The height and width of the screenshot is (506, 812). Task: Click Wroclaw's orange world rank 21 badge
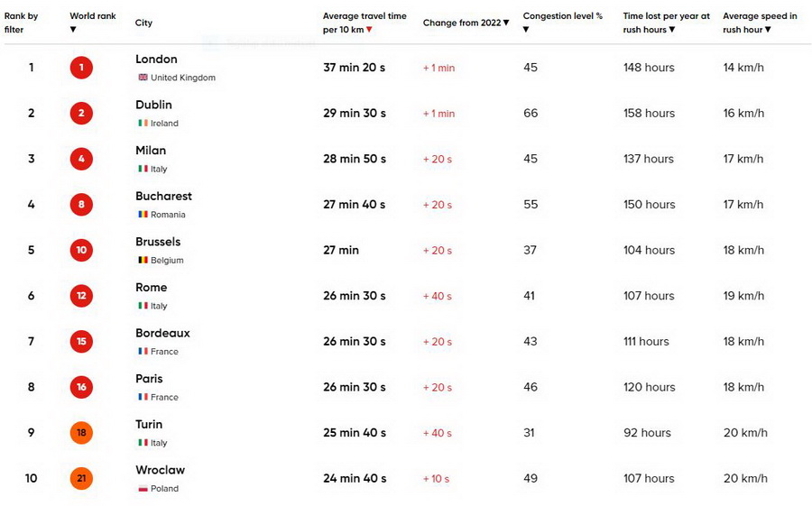coord(81,479)
